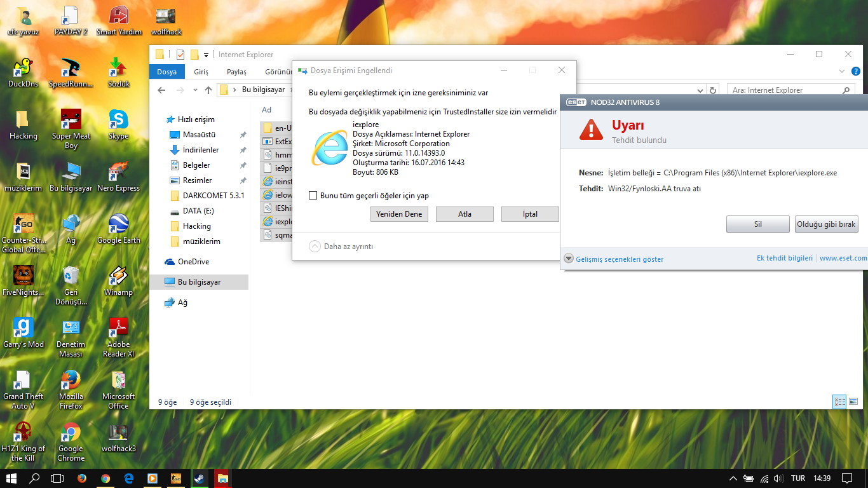Click Sil in the ESET alert

pyautogui.click(x=758, y=224)
